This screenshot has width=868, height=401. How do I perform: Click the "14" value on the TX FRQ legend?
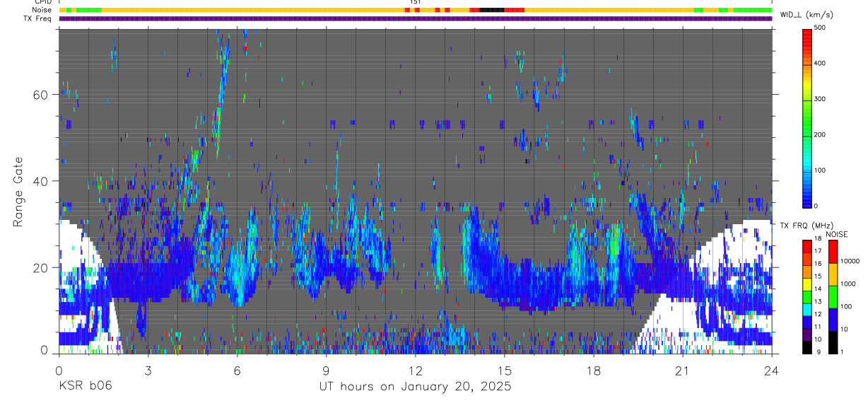point(818,289)
